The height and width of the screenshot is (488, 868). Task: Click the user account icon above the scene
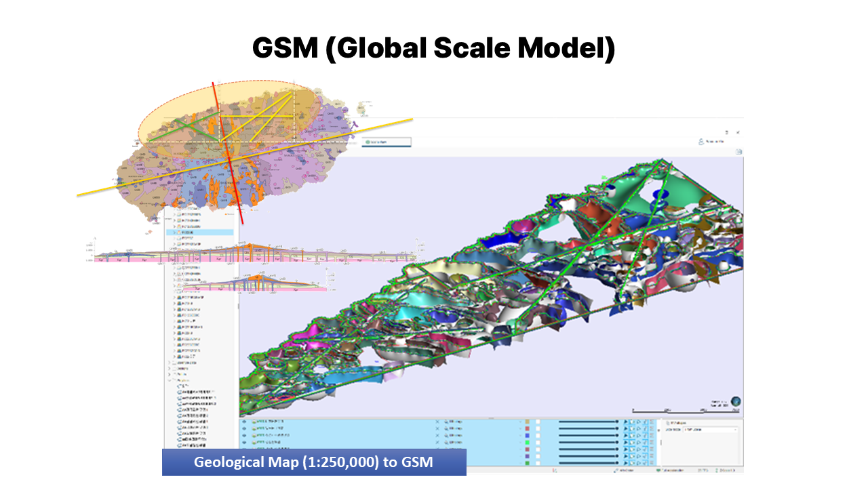coord(702,142)
